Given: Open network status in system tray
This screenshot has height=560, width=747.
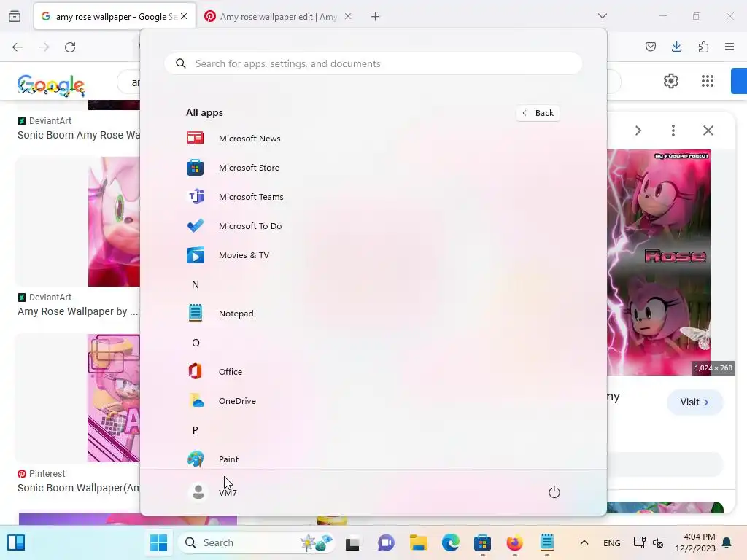Looking at the screenshot, I should pos(639,542).
